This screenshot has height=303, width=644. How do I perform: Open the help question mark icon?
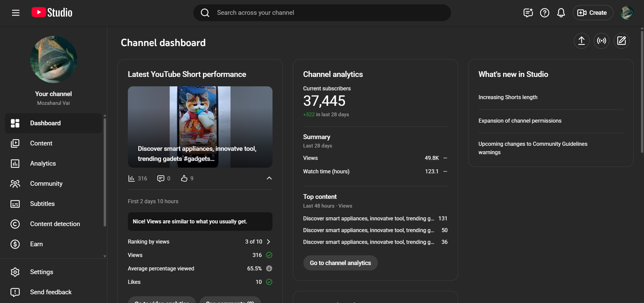[x=544, y=13]
